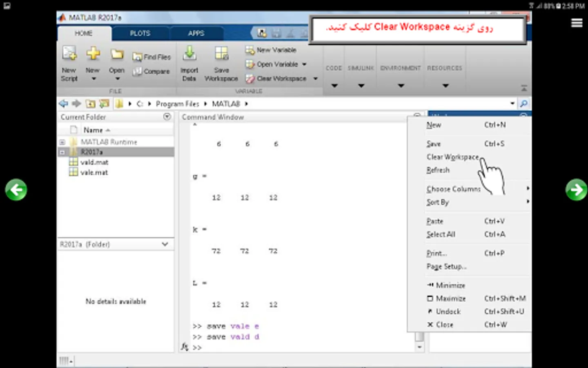Viewport: 588px width, 368px height.
Task: Click the New Variable button
Action: point(271,50)
